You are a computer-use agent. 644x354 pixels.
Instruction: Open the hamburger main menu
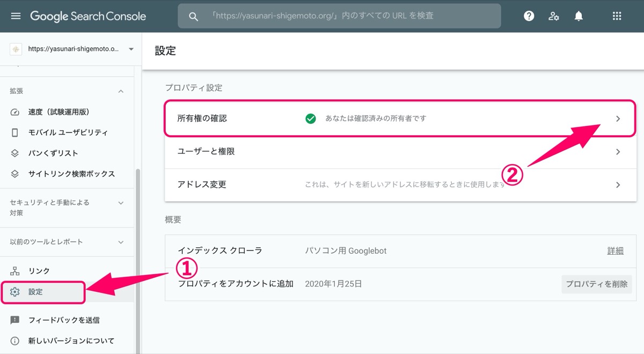tap(16, 16)
